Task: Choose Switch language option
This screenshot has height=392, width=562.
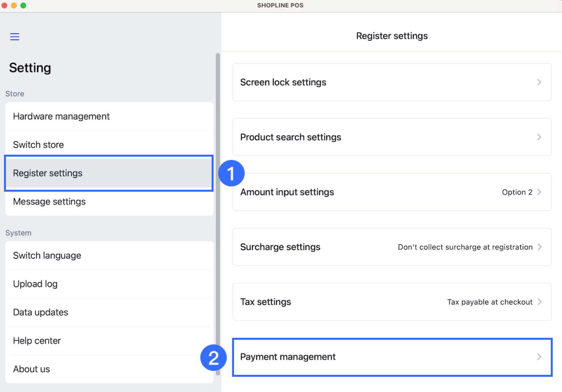Action: pyautogui.click(x=47, y=255)
